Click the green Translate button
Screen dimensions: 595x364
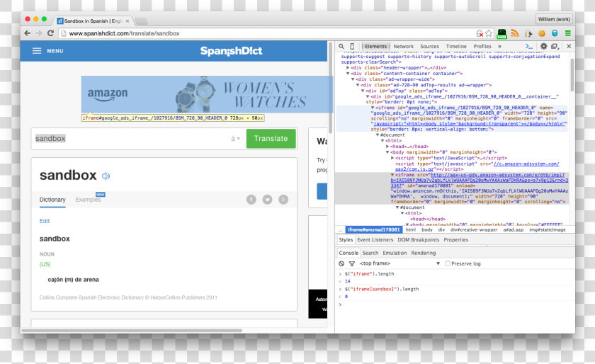(271, 139)
